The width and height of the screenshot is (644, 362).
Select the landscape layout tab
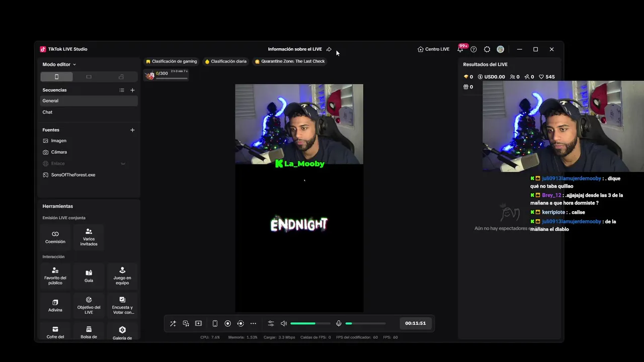[89, 77]
